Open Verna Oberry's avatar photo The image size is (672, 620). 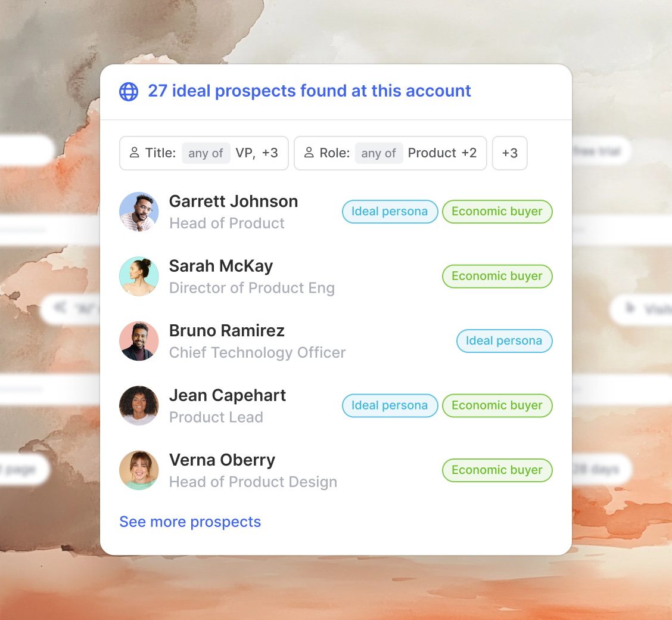tap(139, 470)
